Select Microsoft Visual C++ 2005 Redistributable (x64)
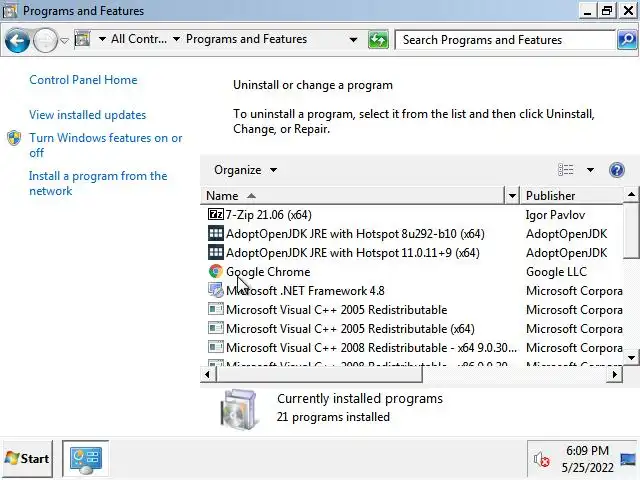 350,329
